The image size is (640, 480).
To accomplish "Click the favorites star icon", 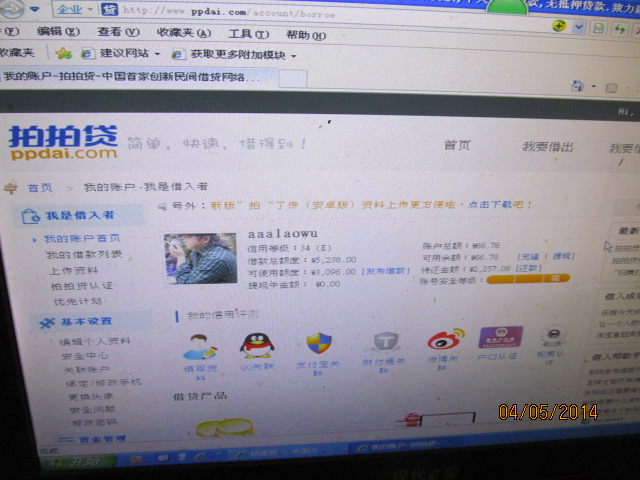I will point(63,53).
